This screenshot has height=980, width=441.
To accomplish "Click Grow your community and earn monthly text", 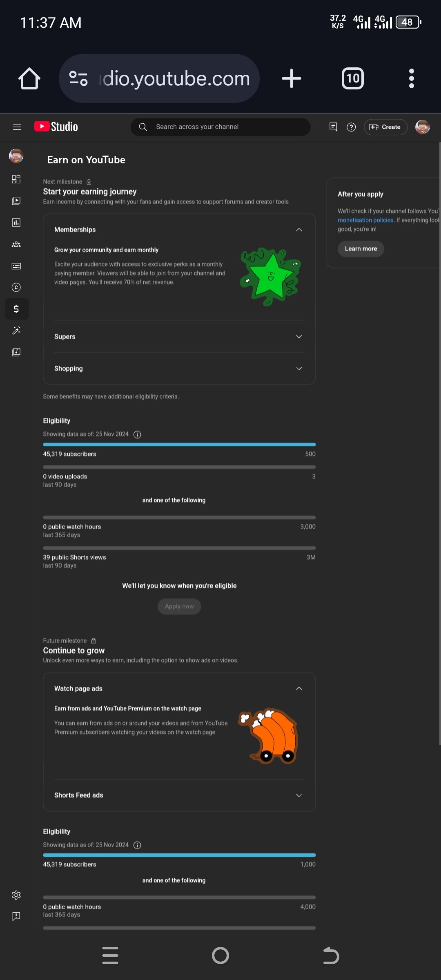I will 106,250.
